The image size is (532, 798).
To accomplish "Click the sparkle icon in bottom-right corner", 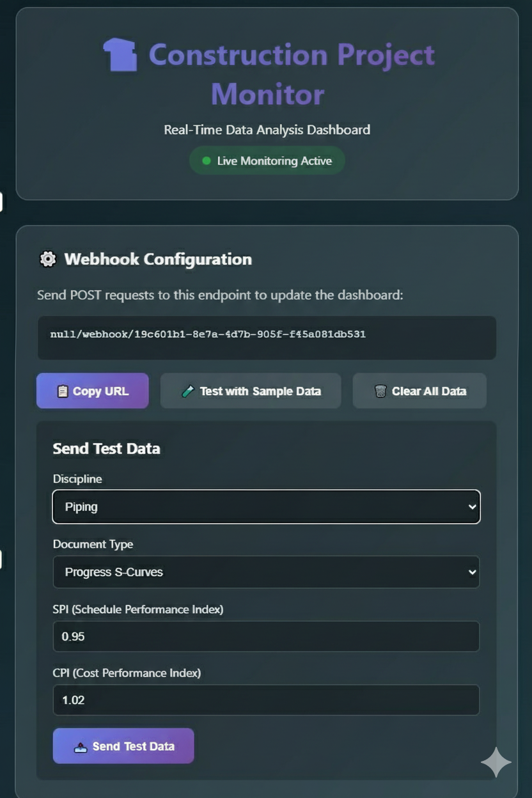I will pyautogui.click(x=496, y=762).
